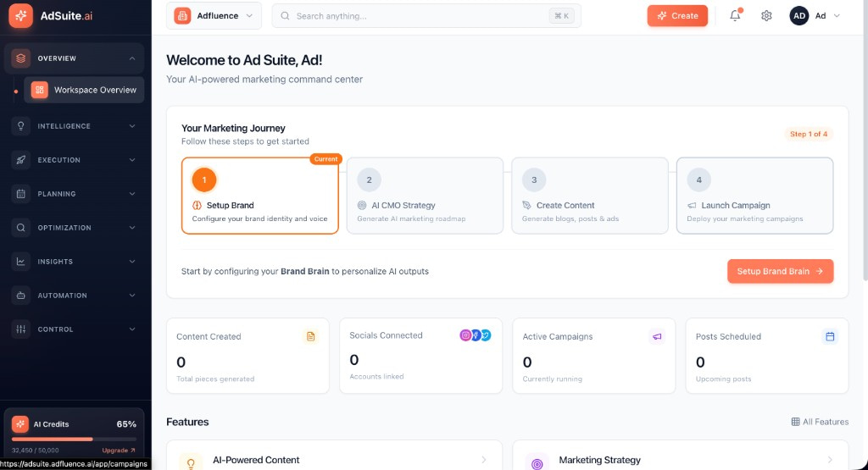The width and height of the screenshot is (868, 470).
Task: Click the Workspace Overview grid icon
Action: (x=39, y=90)
